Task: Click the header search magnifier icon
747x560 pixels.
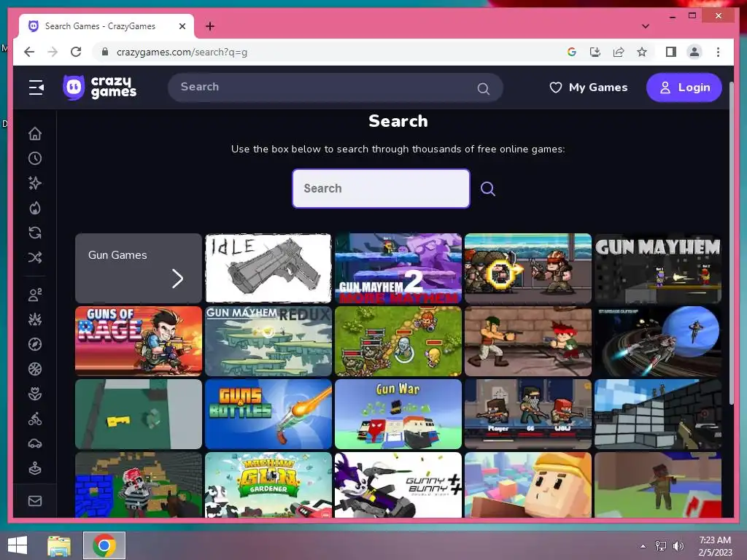Action: point(483,88)
